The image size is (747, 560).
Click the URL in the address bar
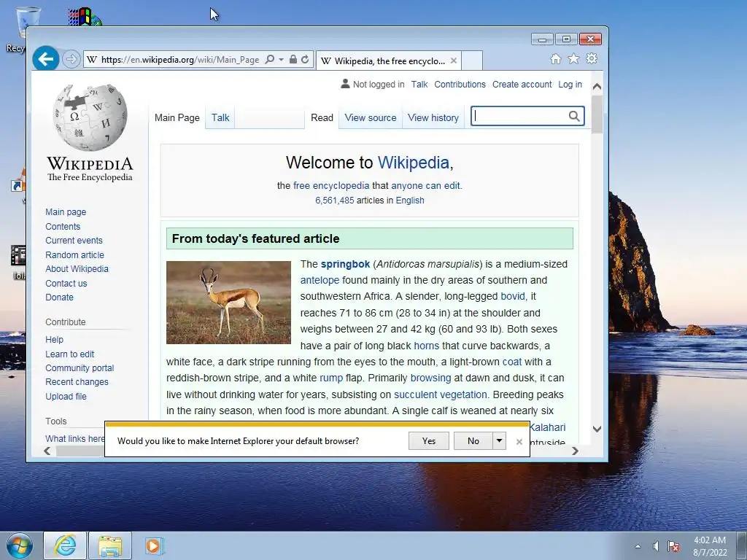pos(180,60)
